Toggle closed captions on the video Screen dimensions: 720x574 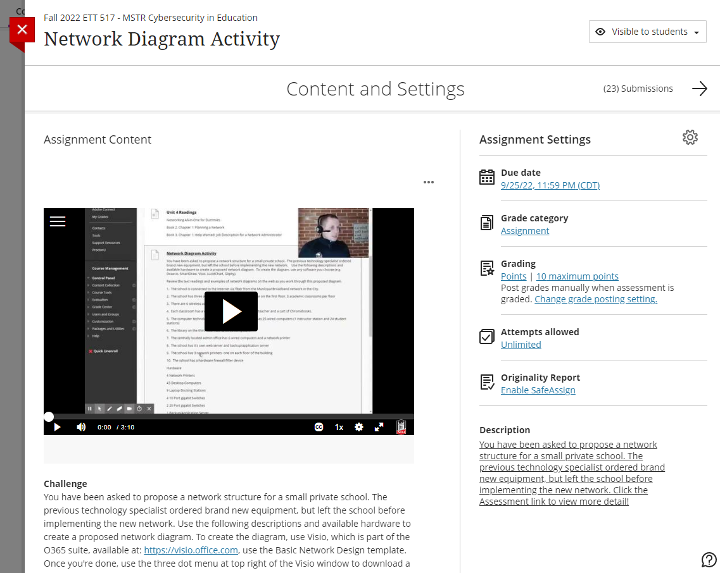[319, 427]
